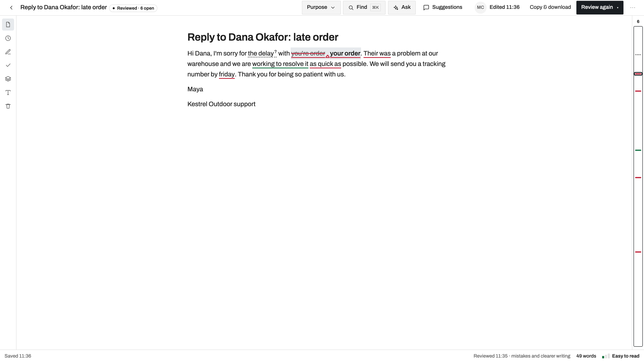Click the Ask button

pos(402,7)
